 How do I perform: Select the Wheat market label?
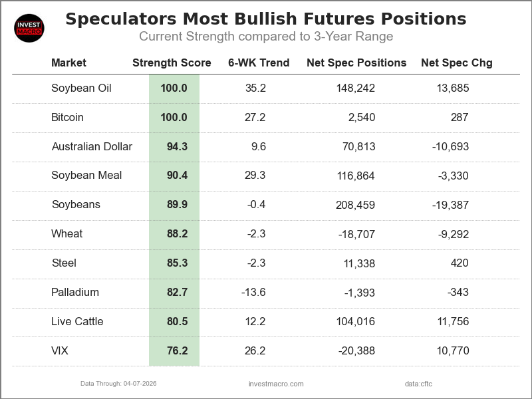67,234
